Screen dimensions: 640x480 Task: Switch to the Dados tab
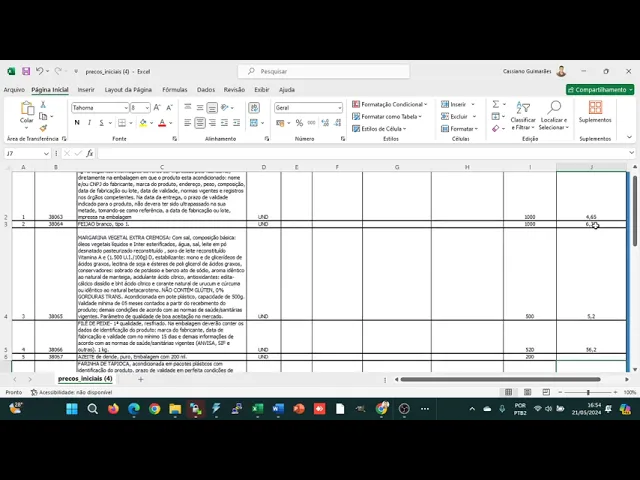206,90
